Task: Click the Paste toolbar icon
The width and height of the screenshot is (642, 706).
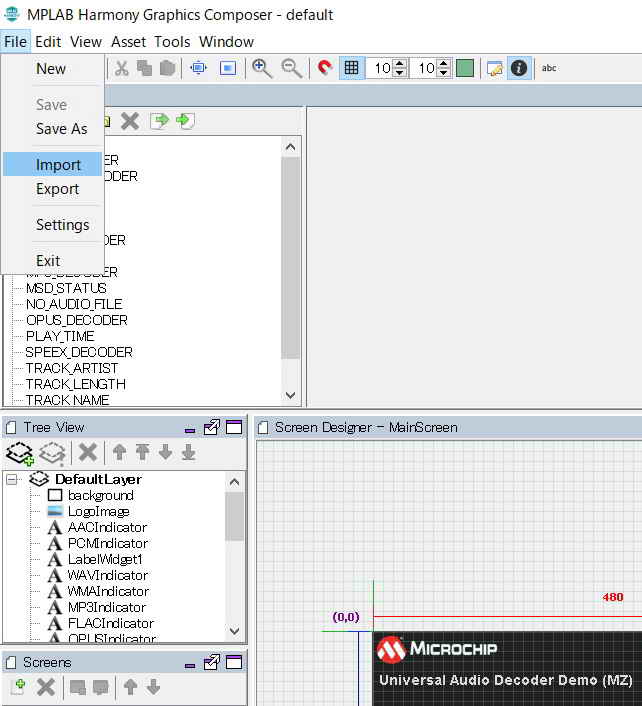Action: (x=167, y=68)
